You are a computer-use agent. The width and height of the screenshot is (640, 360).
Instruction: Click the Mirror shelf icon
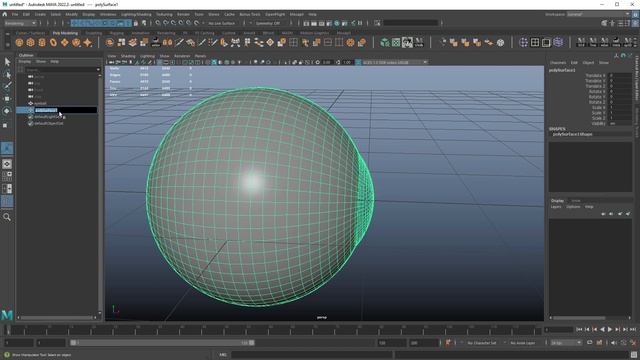(167, 42)
